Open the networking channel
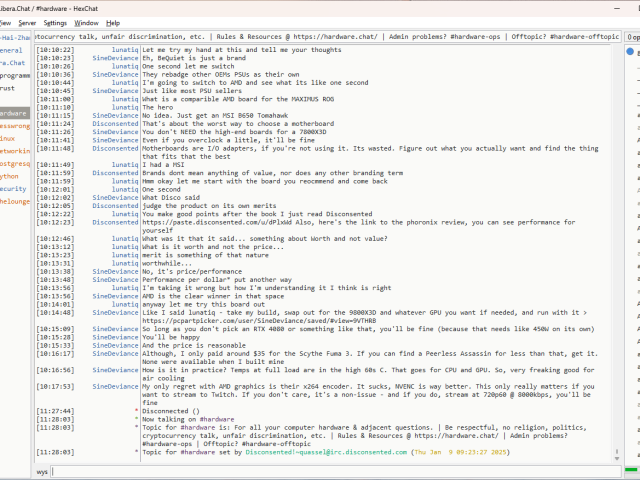Image resolution: width=640 pixels, height=480 pixels. [14, 150]
